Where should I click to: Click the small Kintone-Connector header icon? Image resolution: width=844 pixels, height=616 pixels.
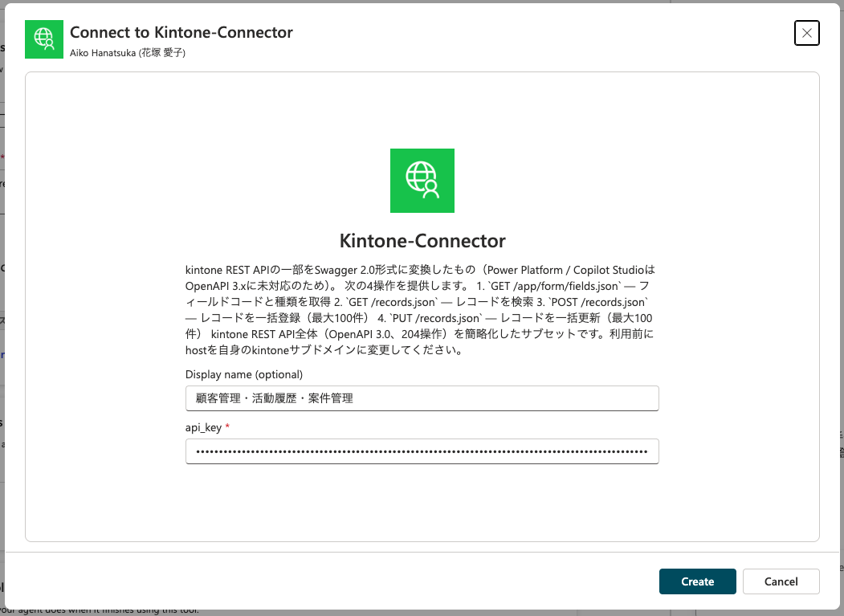point(44,39)
